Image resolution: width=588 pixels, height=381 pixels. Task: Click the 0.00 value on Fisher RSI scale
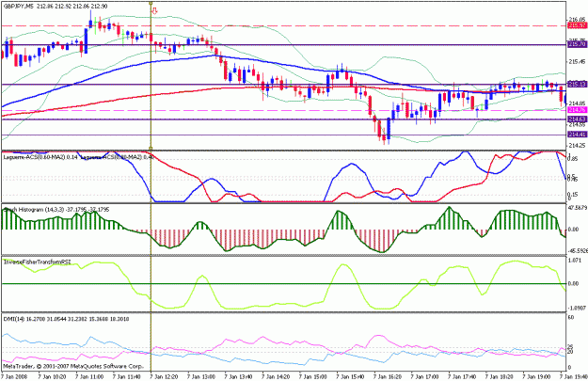click(574, 283)
